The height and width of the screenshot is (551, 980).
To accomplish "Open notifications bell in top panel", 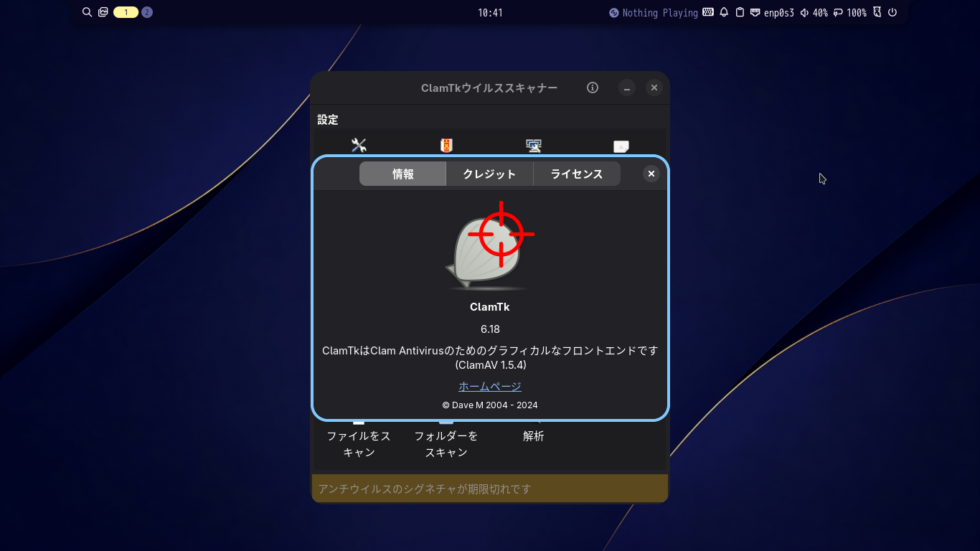I will click(x=724, y=12).
